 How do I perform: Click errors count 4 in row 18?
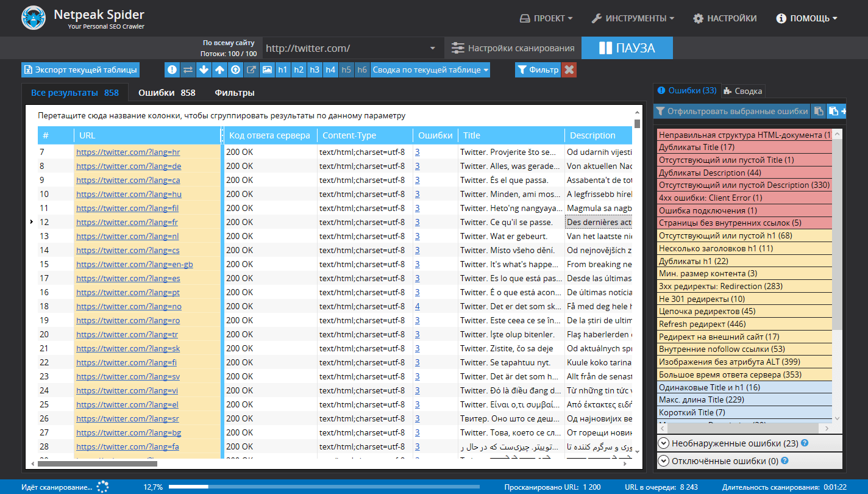(418, 306)
